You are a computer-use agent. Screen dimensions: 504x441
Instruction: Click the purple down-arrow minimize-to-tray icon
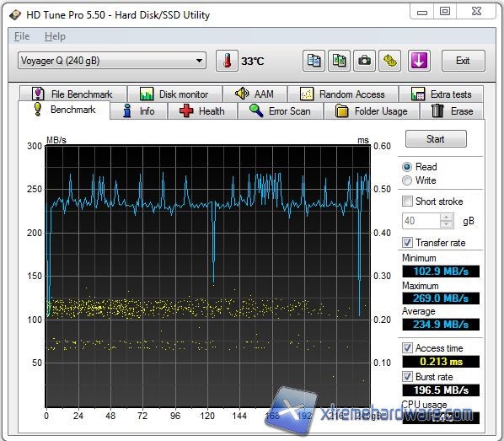419,61
